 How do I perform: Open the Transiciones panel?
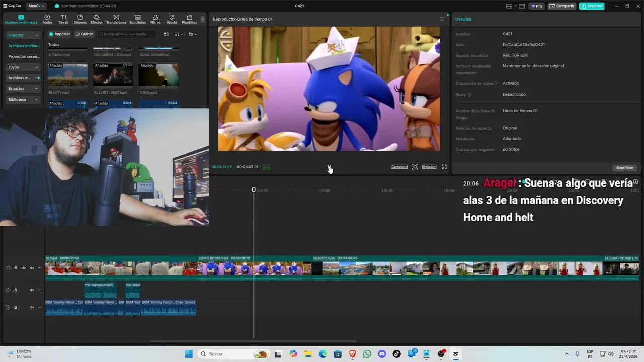coord(116,19)
